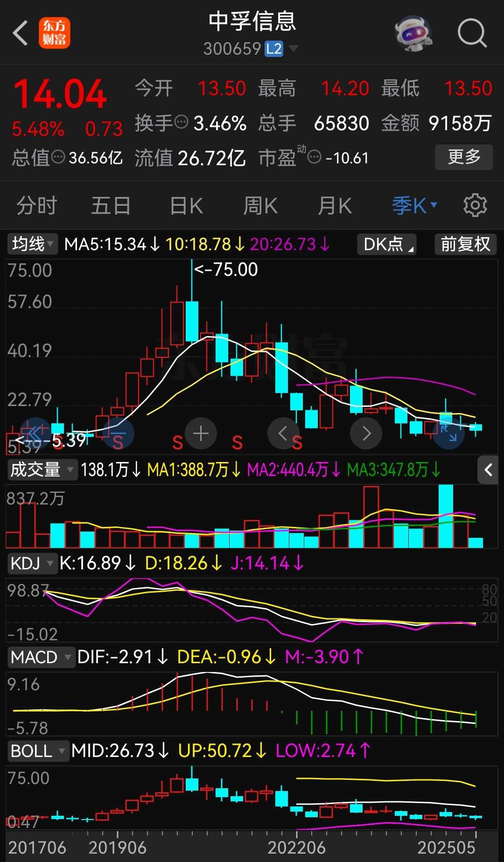504x862 pixels.
Task: Tap the zoom-out minus chart button
Action: pyautogui.click(x=118, y=434)
